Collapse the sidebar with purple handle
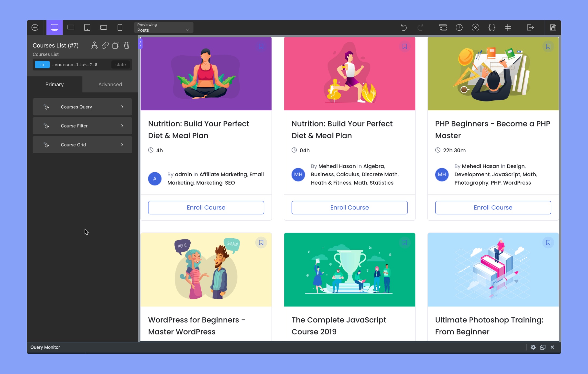 tap(140, 44)
